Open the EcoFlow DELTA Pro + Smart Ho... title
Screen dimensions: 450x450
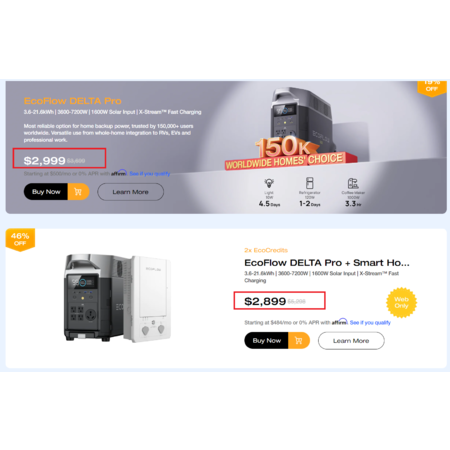(327, 263)
